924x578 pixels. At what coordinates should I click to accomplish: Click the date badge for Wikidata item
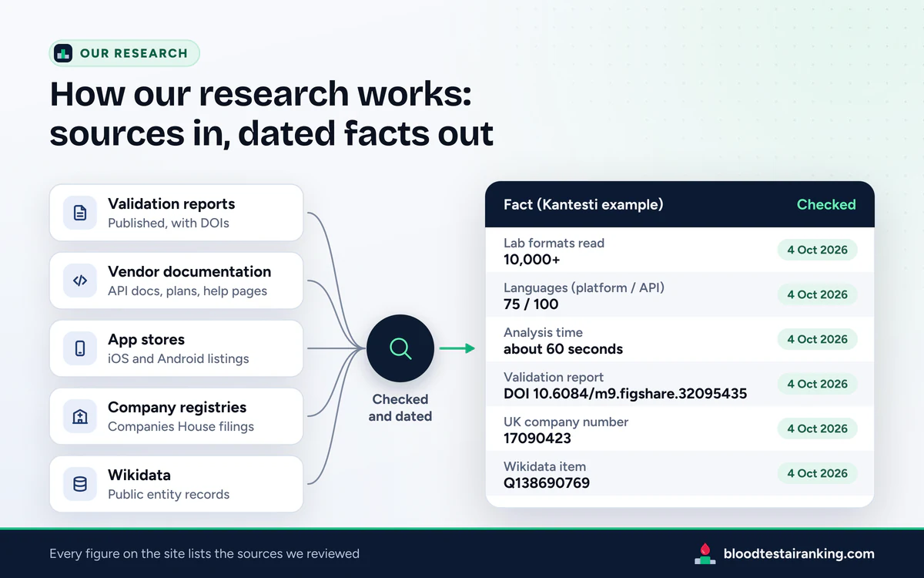click(x=817, y=473)
